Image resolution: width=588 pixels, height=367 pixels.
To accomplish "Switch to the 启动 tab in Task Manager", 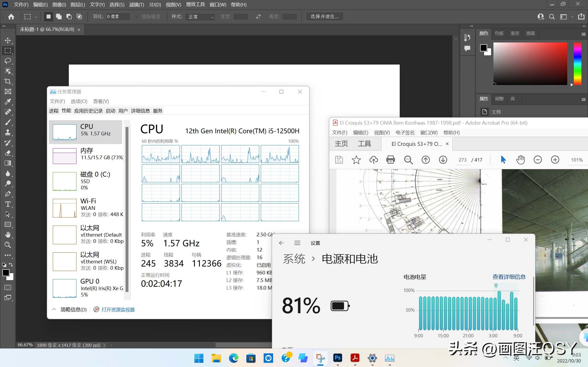I will 110,111.
